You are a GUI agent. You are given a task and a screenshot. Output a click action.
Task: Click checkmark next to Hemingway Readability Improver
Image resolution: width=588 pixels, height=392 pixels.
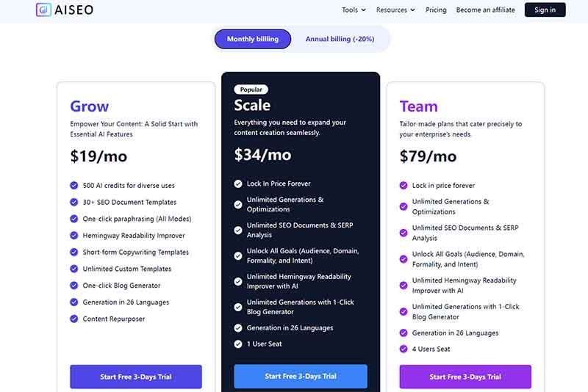tap(74, 236)
